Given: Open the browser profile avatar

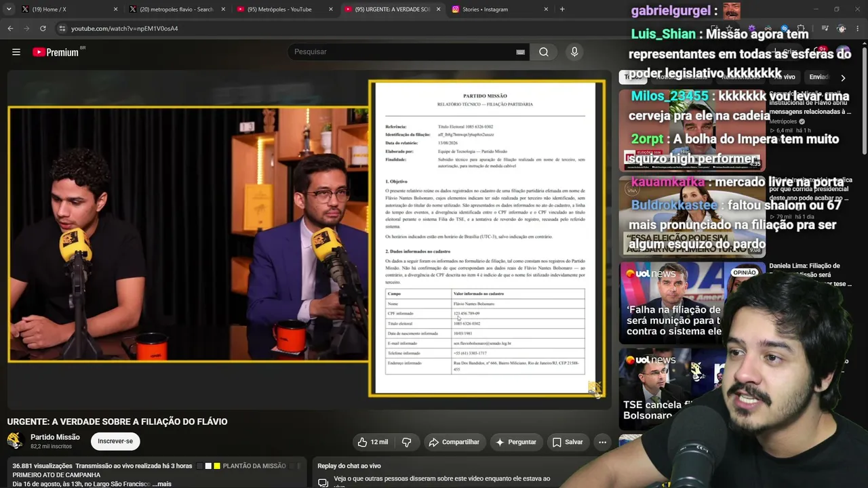Looking at the screenshot, I should [842, 28].
